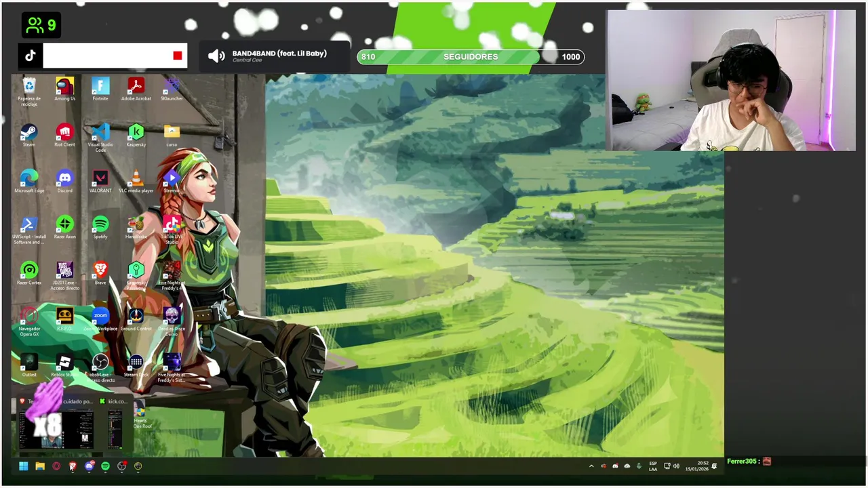
Task: Click the microphone tray icon
Action: [638, 466]
